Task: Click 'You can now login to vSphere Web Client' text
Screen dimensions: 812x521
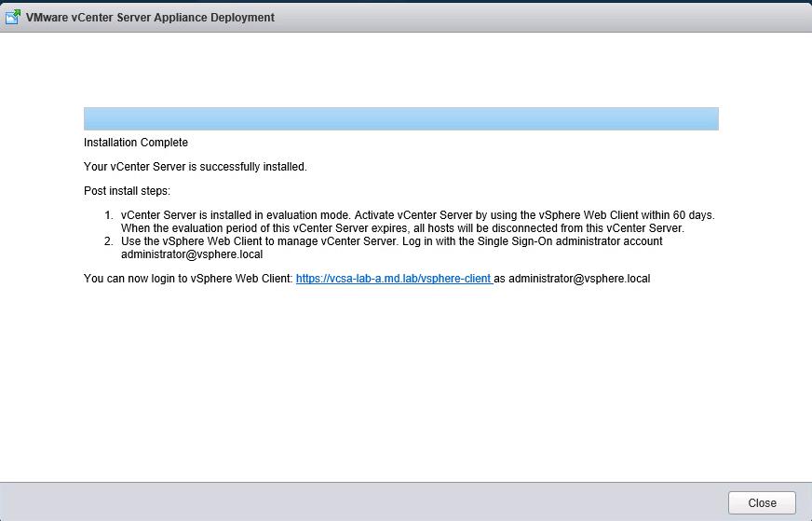Action: 188,279
